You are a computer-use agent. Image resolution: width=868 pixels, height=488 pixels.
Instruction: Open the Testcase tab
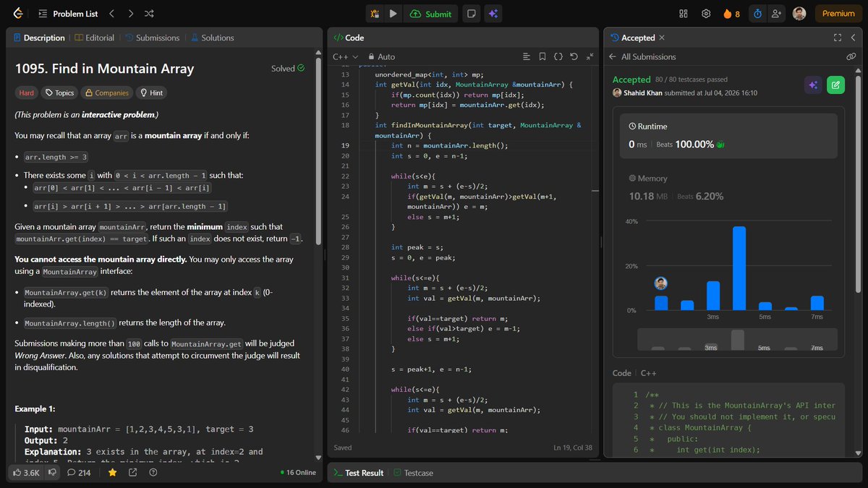[413, 473]
